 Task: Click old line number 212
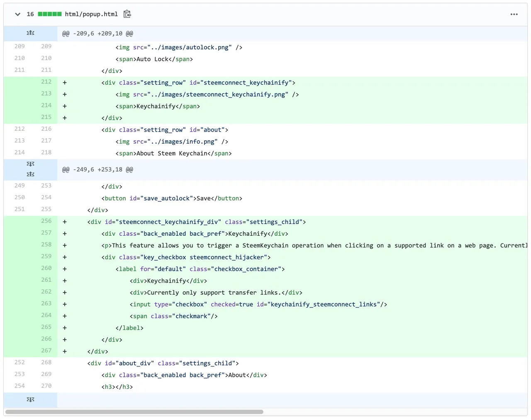19,129
